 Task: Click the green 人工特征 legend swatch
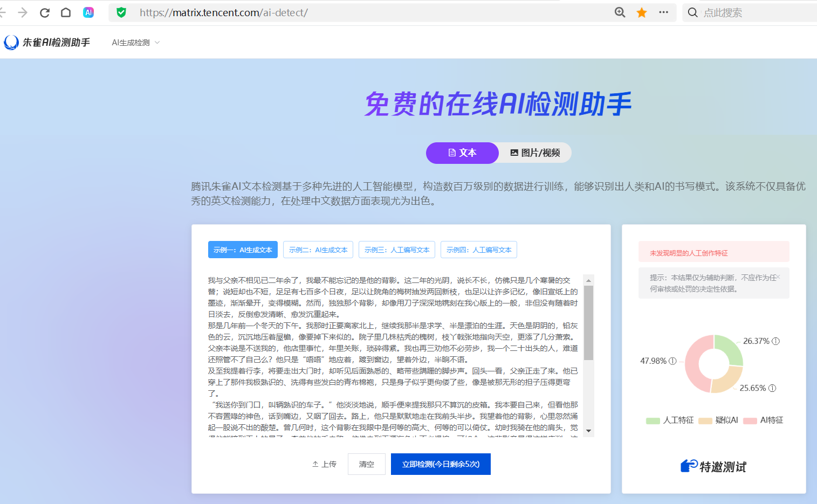[x=653, y=421]
